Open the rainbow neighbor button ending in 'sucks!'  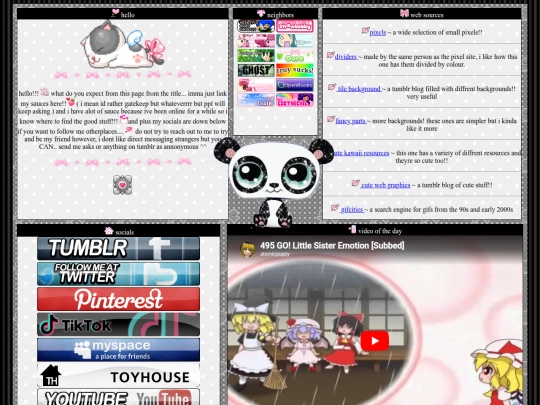[295, 70]
